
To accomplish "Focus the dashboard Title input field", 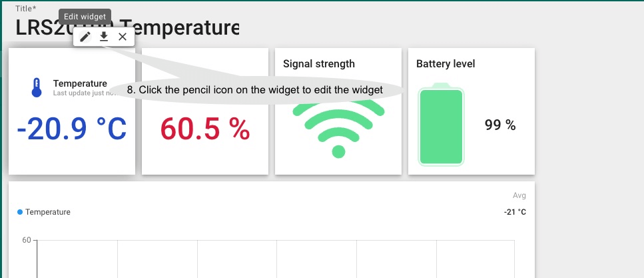I will [x=127, y=27].
